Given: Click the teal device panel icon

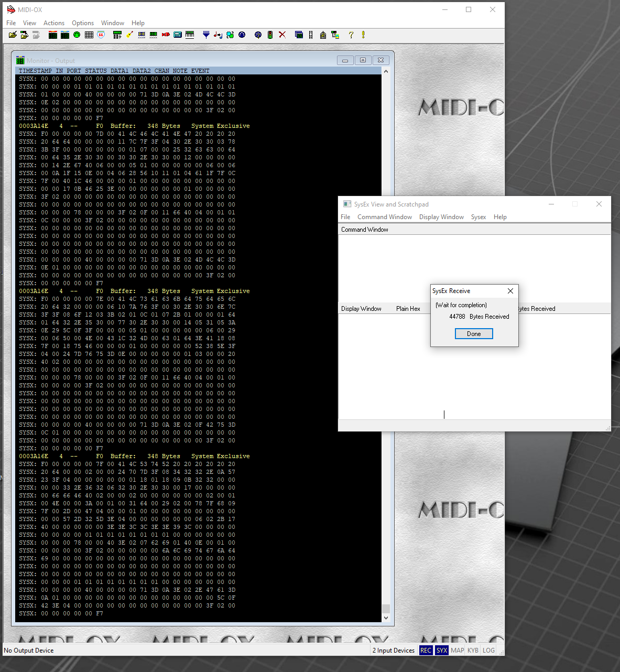Looking at the screenshot, I should [x=178, y=35].
